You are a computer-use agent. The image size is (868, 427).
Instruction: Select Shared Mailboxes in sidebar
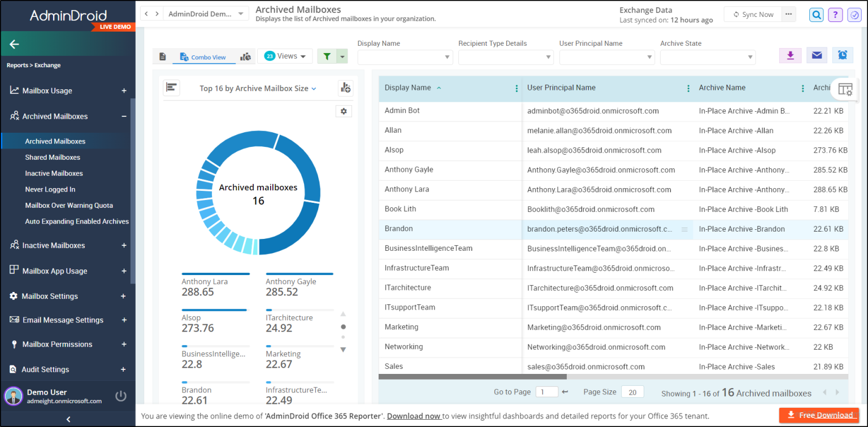(x=53, y=158)
